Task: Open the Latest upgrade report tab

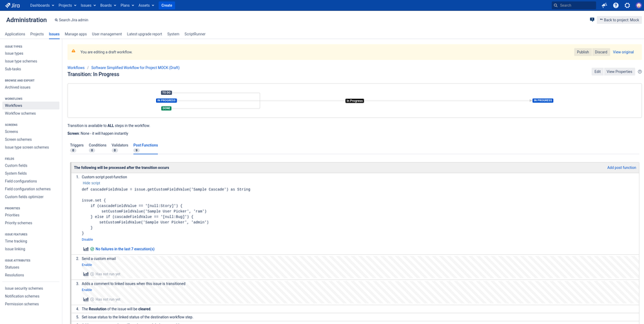Action: click(x=144, y=34)
